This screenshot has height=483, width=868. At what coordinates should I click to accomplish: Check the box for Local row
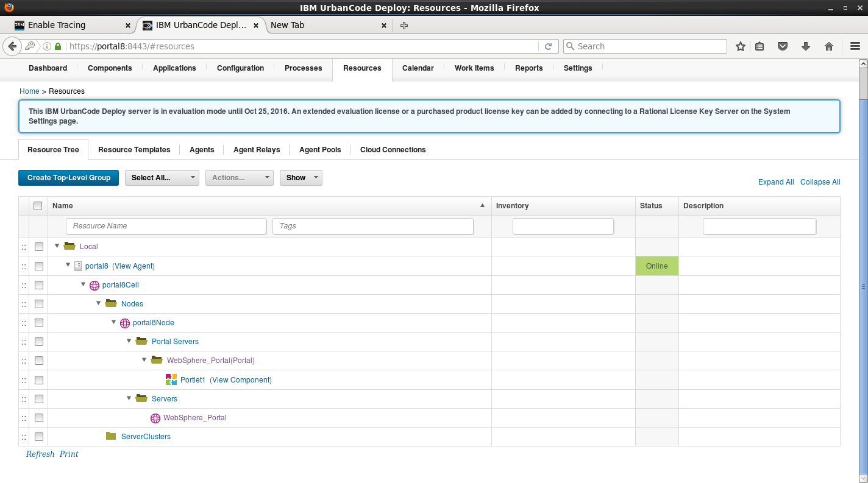tap(39, 247)
